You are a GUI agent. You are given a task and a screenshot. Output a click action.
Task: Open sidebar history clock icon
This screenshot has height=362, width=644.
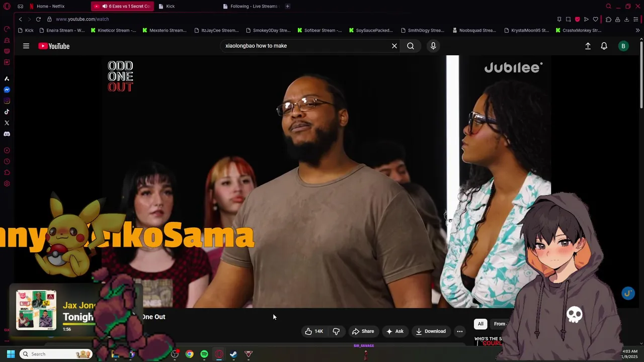7,161
